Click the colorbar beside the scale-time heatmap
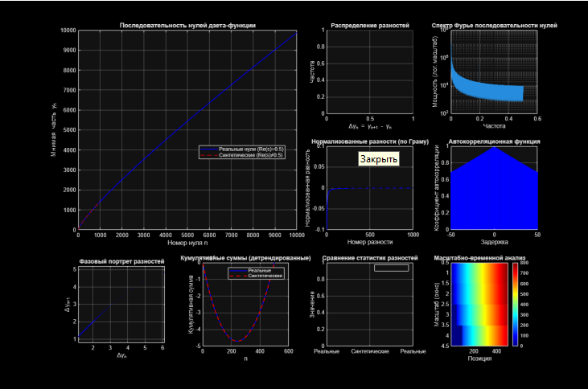 [515, 305]
